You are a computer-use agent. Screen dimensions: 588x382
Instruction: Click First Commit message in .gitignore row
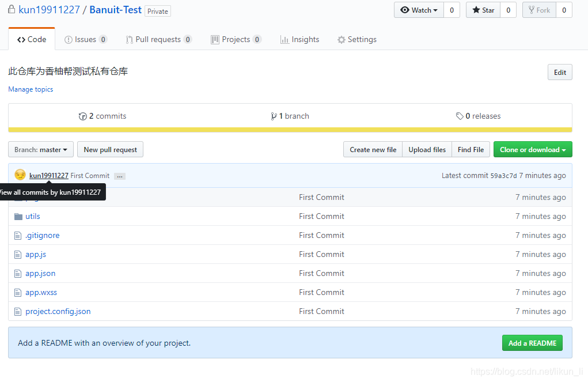(321, 235)
